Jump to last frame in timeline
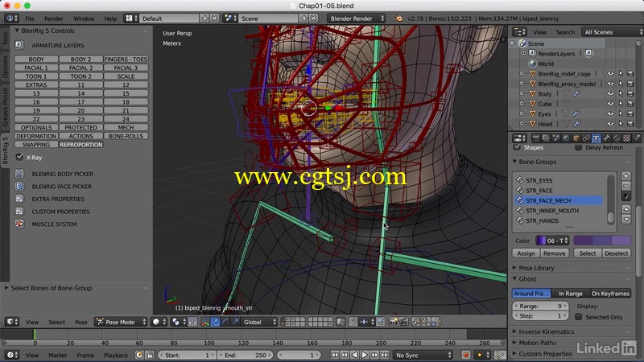Screen dimensions: 644x362 point(385,355)
